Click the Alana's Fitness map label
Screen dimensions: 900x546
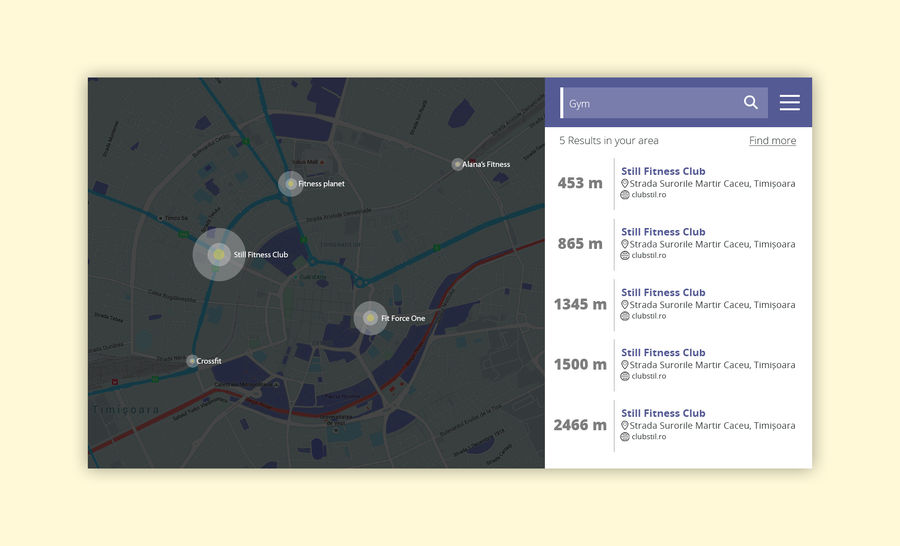(486, 164)
